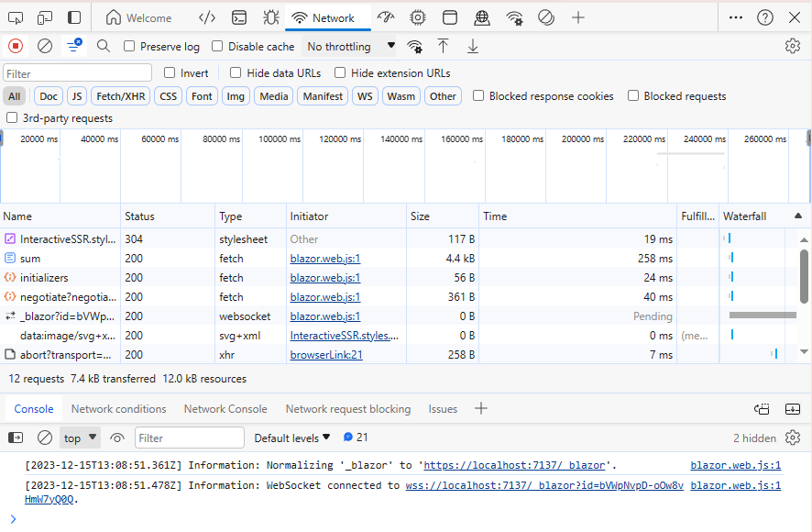Screen dimensions: 812x532
Task: Open the Application tool icon
Action: pos(449,18)
